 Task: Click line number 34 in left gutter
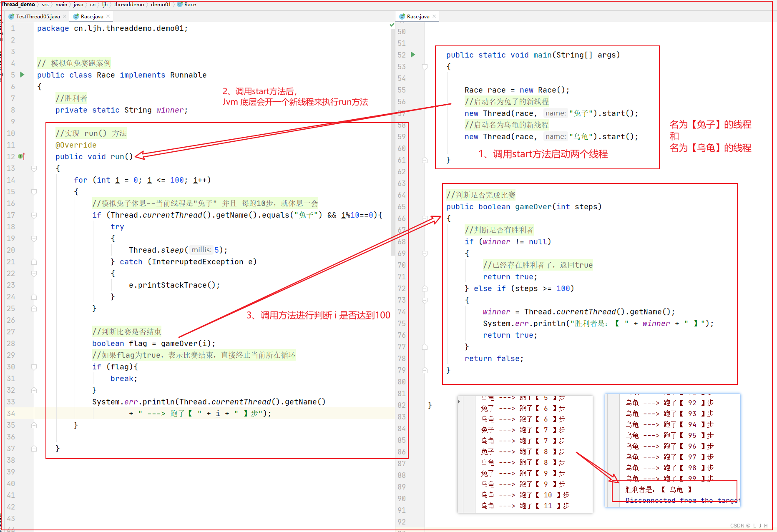click(11, 414)
